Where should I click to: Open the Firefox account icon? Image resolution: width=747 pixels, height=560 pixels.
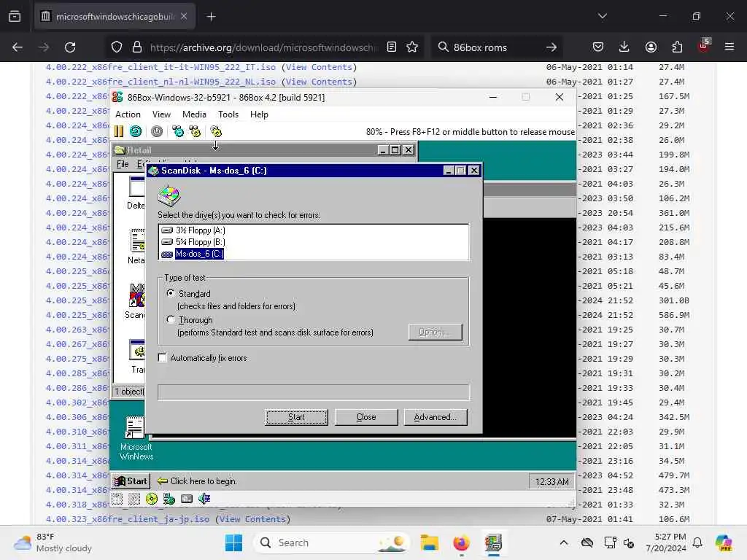pyautogui.click(x=651, y=47)
